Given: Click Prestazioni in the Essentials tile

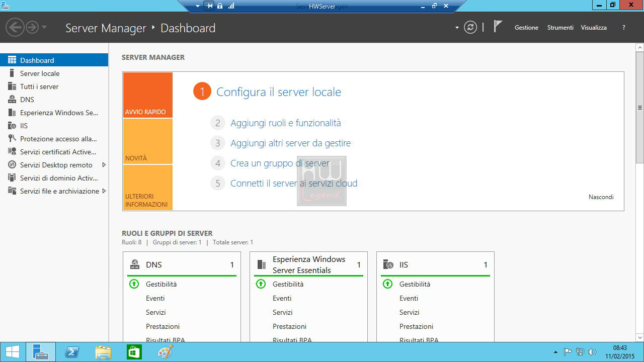Looking at the screenshot, I should point(290,326).
